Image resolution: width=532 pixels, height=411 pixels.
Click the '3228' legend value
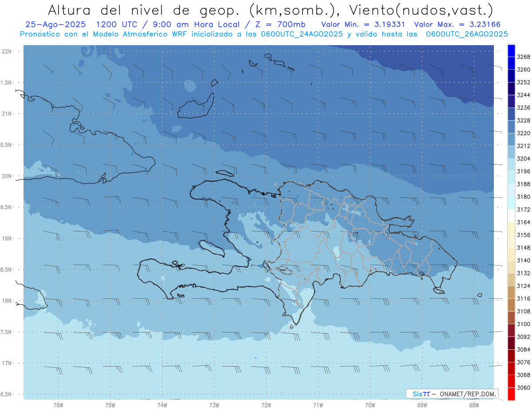(524, 121)
